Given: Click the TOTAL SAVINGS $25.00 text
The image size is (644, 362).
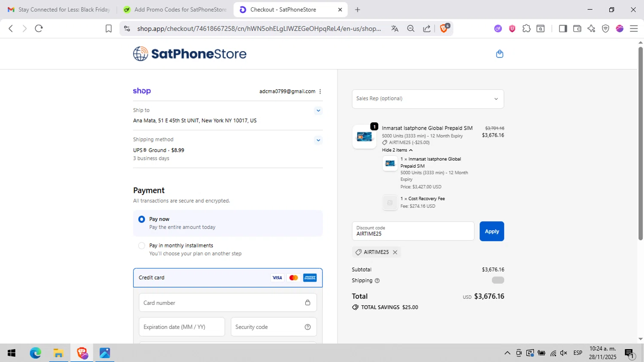Looking at the screenshot, I should (389, 307).
